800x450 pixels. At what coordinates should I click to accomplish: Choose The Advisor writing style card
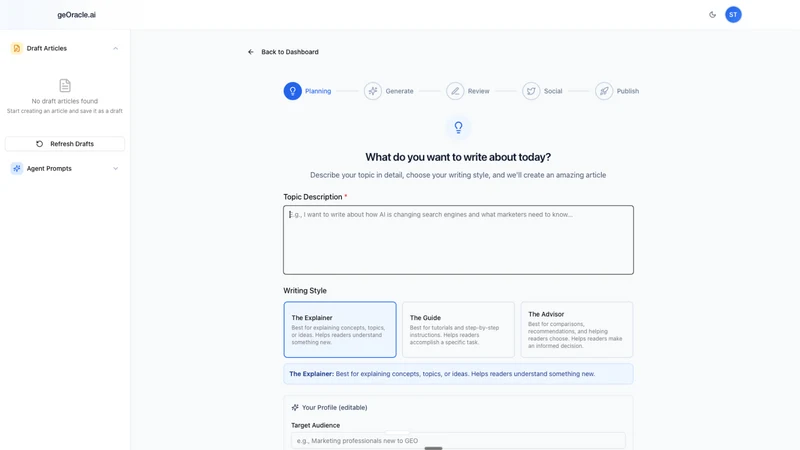coord(577,330)
